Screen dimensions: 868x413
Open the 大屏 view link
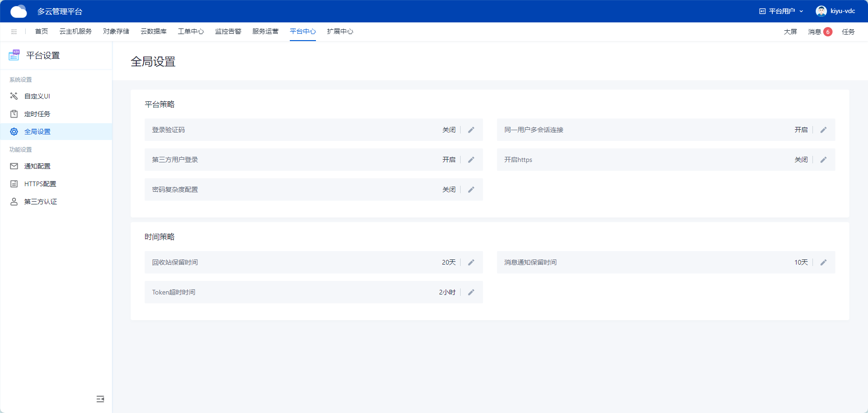pos(791,32)
